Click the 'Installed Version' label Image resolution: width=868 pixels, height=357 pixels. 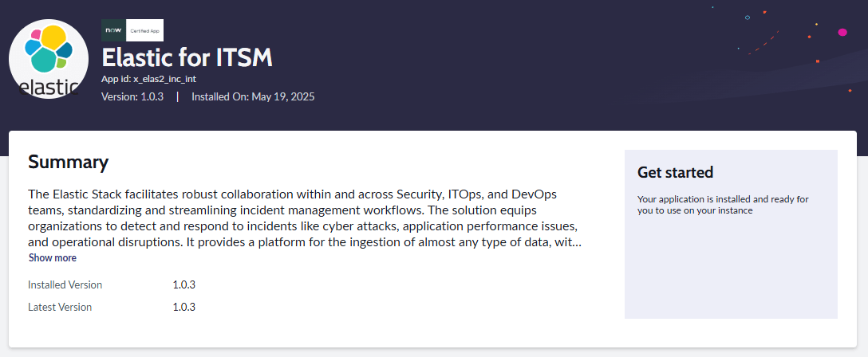65,285
